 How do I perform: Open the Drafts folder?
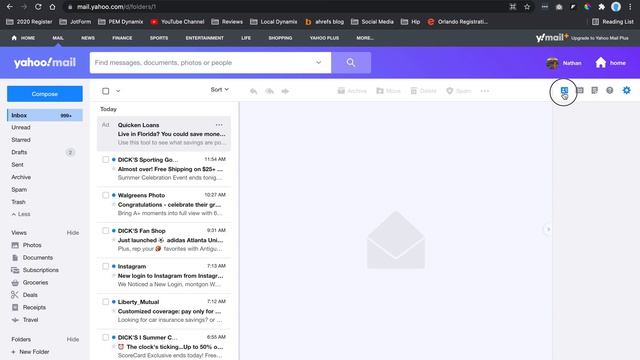19,152
